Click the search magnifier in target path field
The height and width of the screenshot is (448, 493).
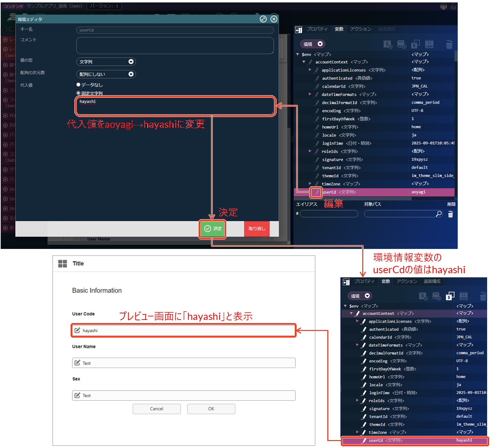(x=439, y=214)
